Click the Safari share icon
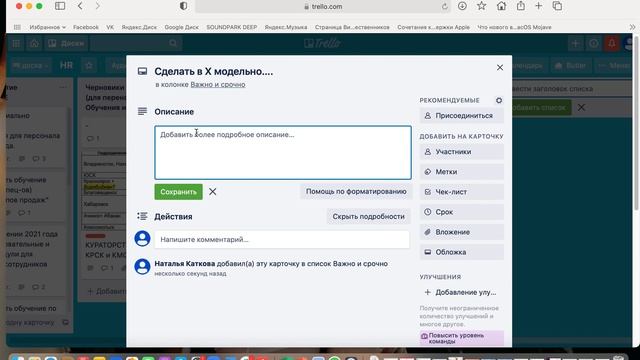 521,6
